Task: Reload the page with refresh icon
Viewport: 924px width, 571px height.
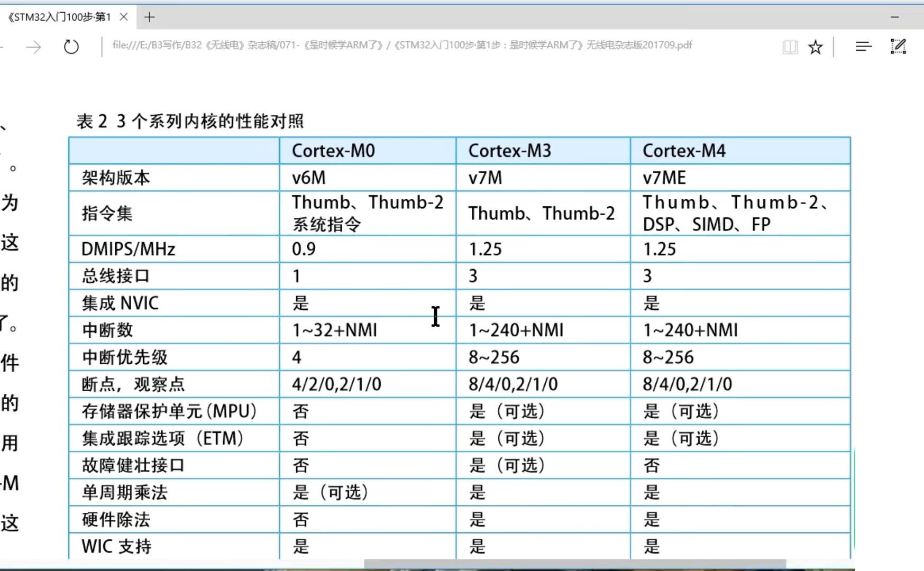Action: [x=71, y=47]
